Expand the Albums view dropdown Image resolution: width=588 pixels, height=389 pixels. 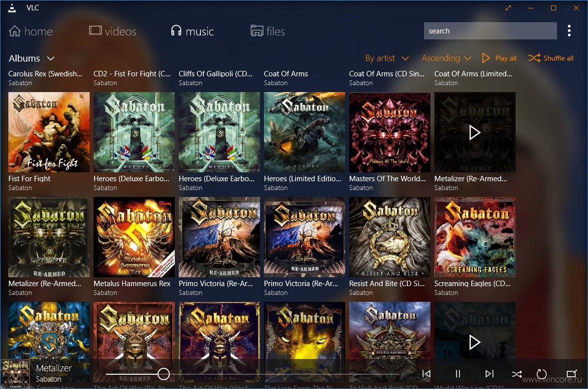tap(32, 58)
